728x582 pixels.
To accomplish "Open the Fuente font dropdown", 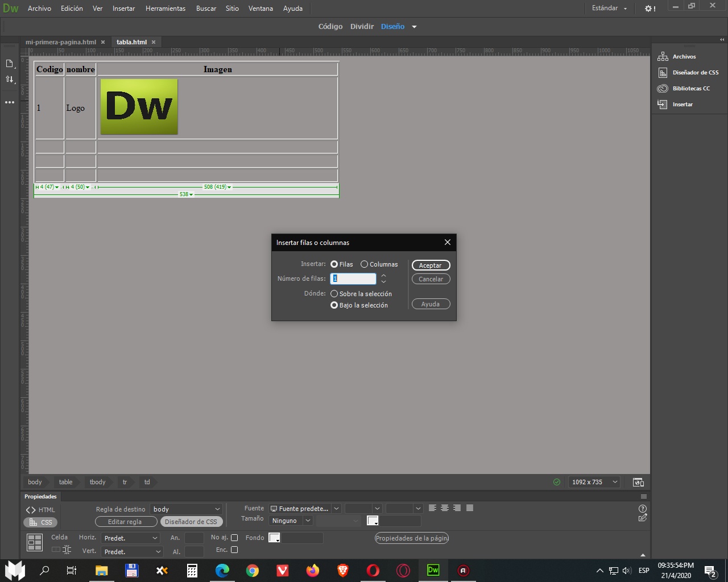I will 304,509.
